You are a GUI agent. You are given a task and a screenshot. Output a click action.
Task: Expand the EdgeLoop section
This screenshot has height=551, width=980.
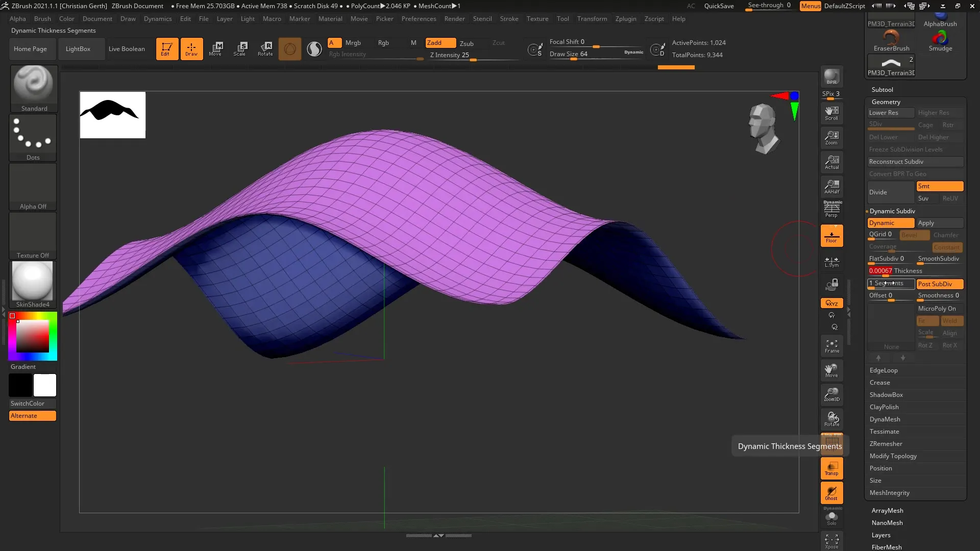coord(884,370)
